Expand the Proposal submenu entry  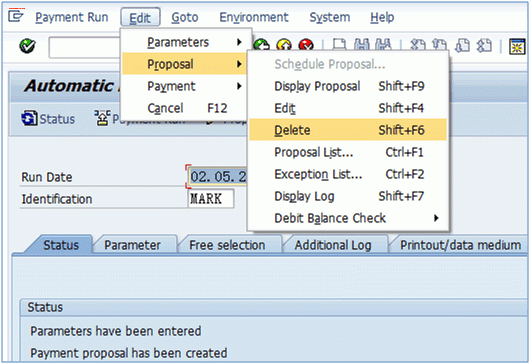(x=185, y=64)
